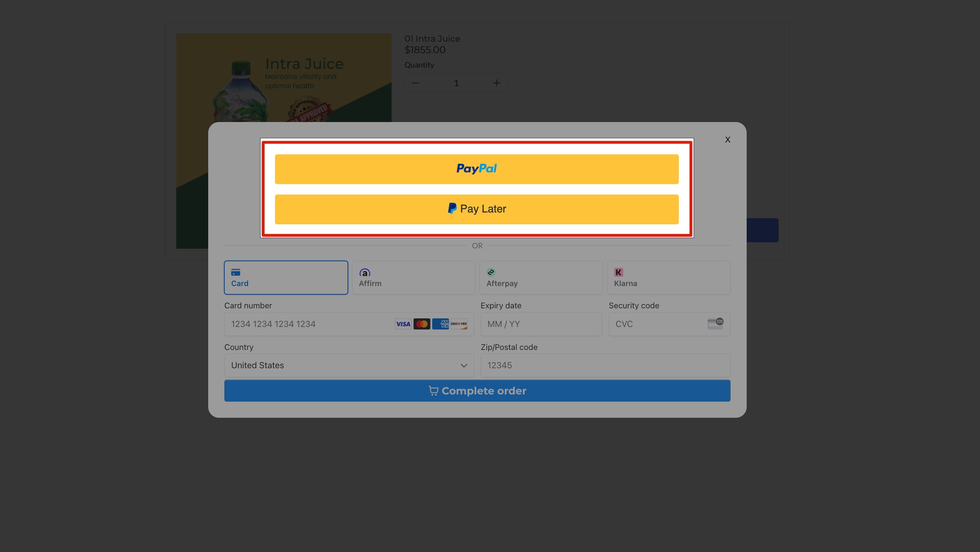Click the Zip/Postal code field

coord(605,365)
